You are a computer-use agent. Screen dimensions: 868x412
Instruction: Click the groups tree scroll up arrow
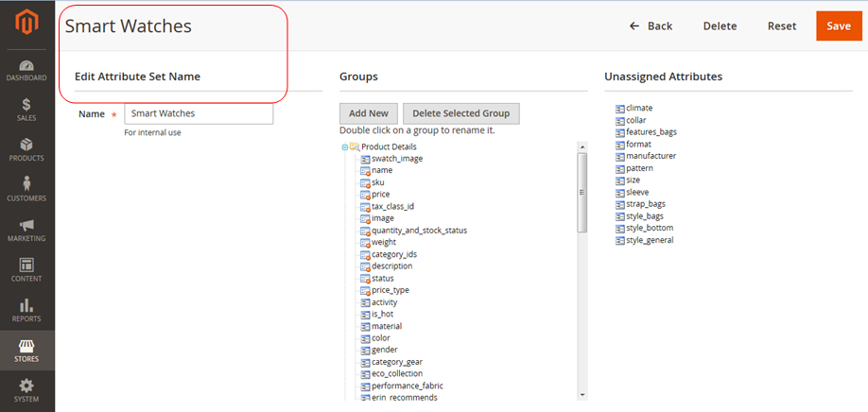[x=582, y=146]
